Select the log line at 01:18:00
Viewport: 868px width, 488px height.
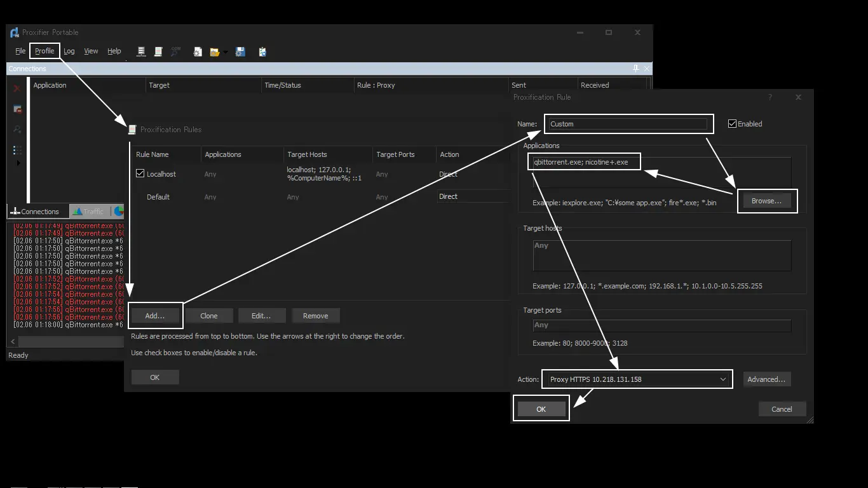pyautogui.click(x=68, y=325)
